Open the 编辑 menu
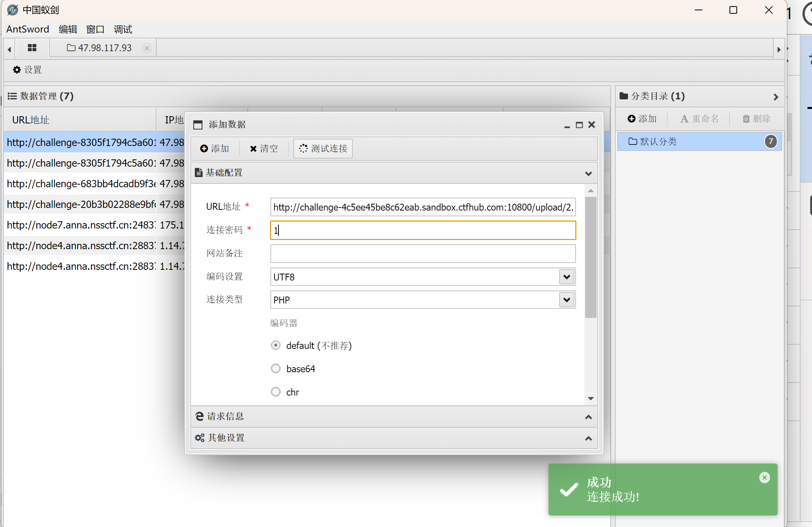 [68, 29]
